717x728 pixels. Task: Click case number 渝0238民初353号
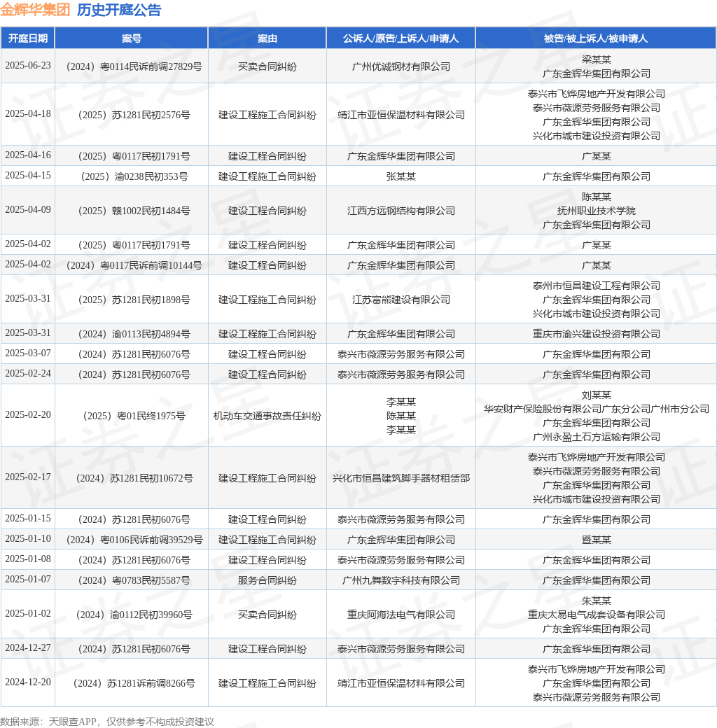click(134, 176)
